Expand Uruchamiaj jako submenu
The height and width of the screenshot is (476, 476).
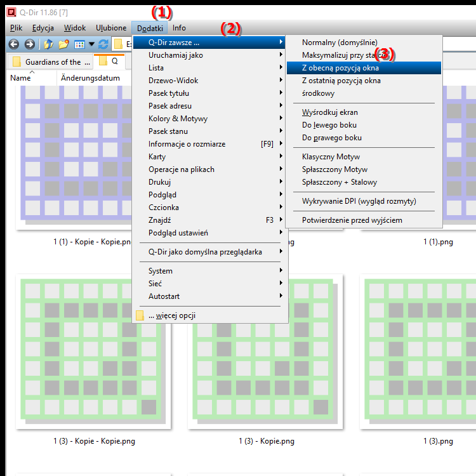209,55
